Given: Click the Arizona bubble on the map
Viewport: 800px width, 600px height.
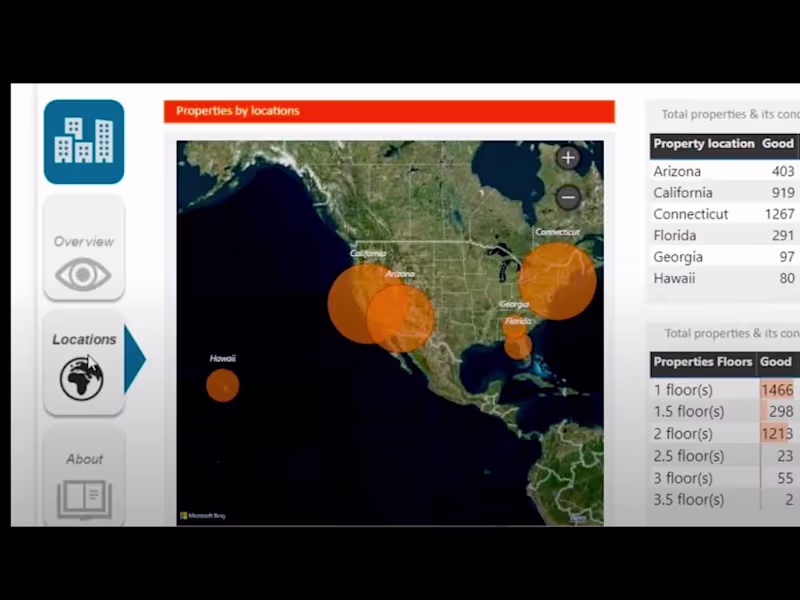Looking at the screenshot, I should coord(401,318).
